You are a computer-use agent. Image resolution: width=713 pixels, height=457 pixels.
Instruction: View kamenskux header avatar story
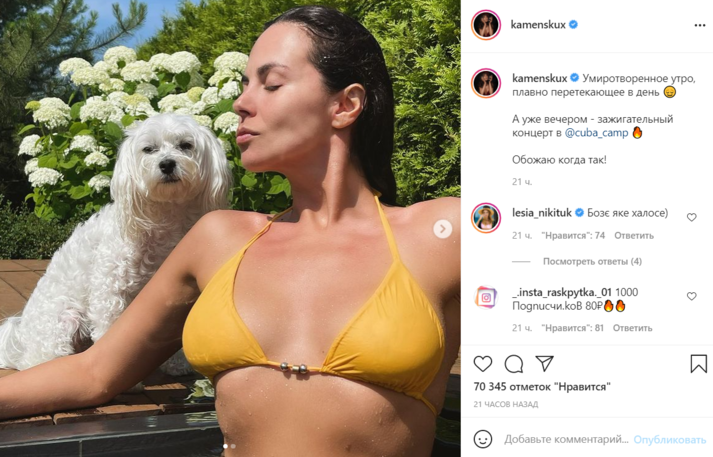tap(486, 25)
